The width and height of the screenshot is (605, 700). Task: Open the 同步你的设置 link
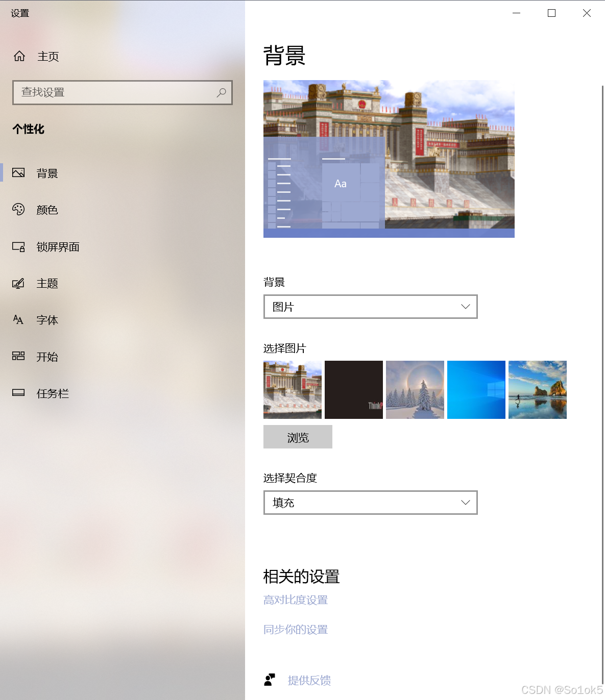pyautogui.click(x=296, y=630)
